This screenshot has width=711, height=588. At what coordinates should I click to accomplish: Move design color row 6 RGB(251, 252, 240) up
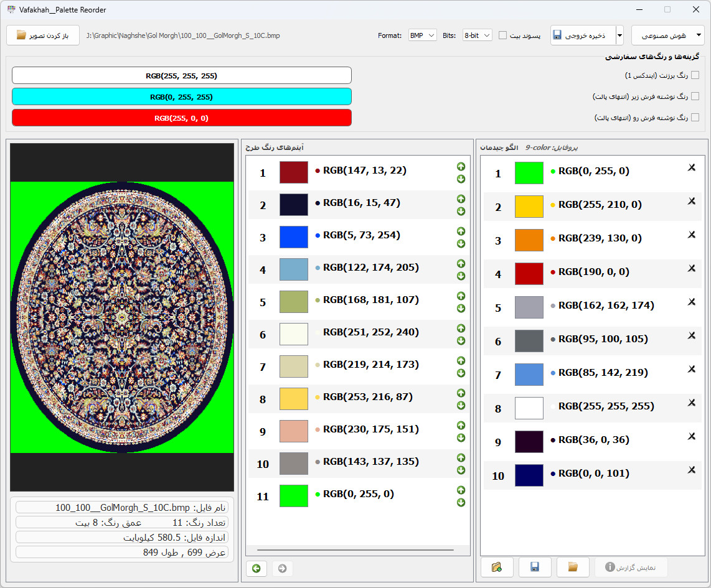point(461,329)
